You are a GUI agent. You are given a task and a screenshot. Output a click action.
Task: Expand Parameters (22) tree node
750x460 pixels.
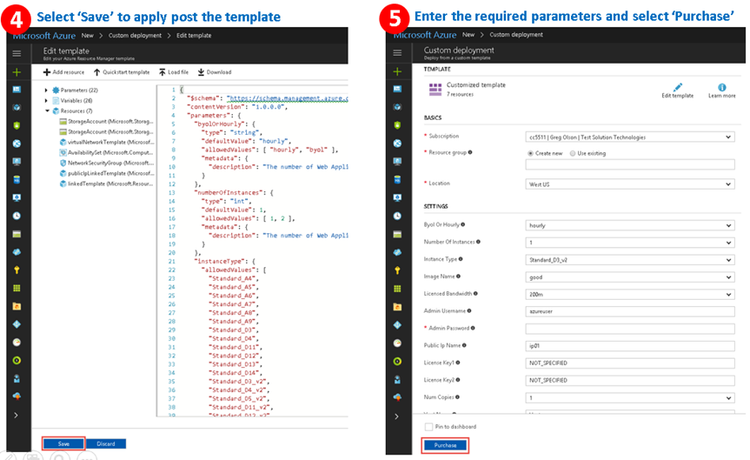click(46, 90)
